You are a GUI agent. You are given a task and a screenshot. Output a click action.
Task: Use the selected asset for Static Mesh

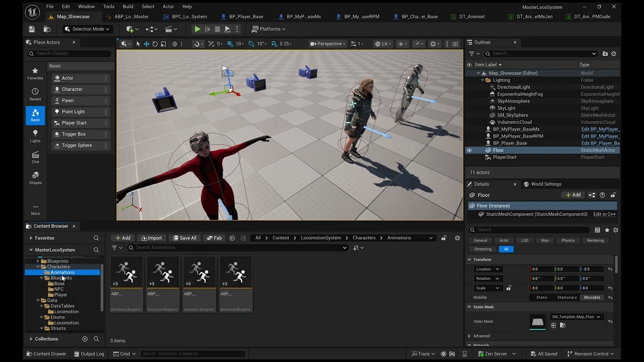[553, 326]
